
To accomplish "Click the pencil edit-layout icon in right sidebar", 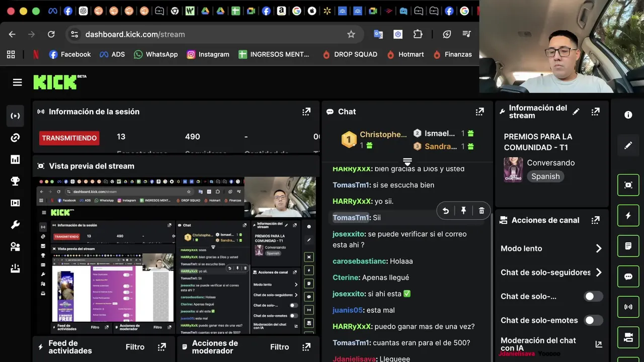I will pos(628,145).
